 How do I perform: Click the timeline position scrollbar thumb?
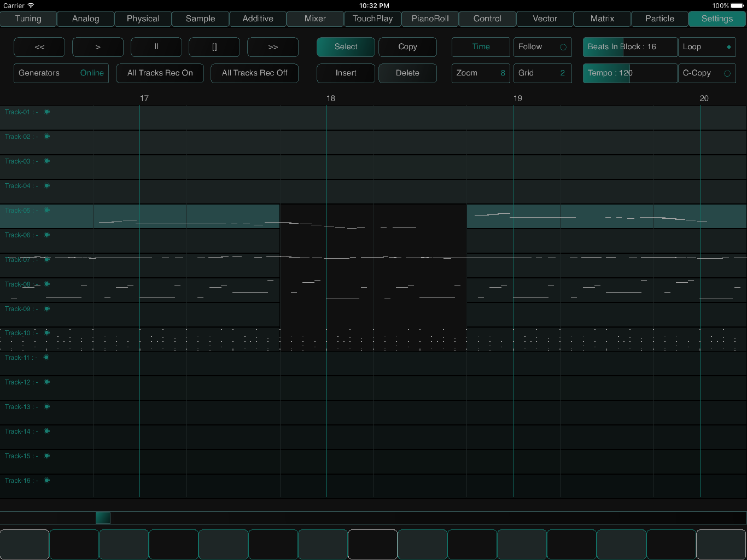pos(103,518)
